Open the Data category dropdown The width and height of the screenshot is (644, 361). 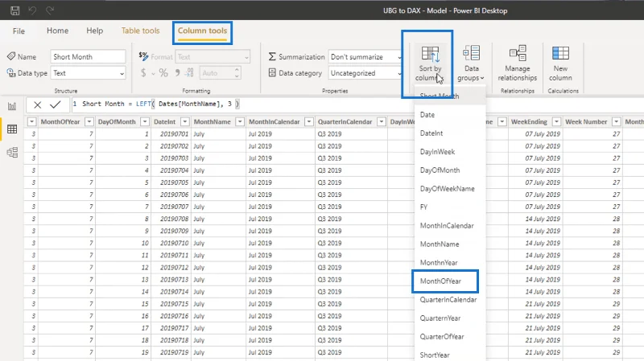pos(365,73)
